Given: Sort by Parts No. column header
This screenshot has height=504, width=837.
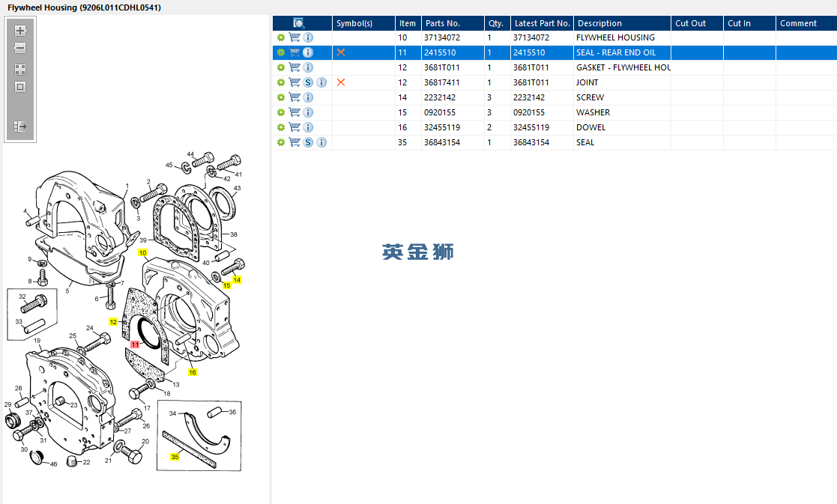Looking at the screenshot, I should tap(453, 23).
